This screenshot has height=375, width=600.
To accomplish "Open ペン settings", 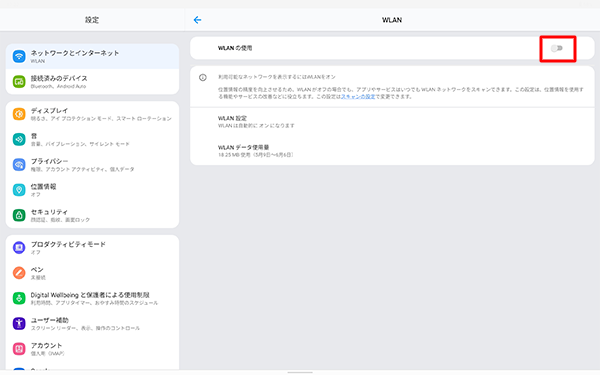I will click(92, 273).
